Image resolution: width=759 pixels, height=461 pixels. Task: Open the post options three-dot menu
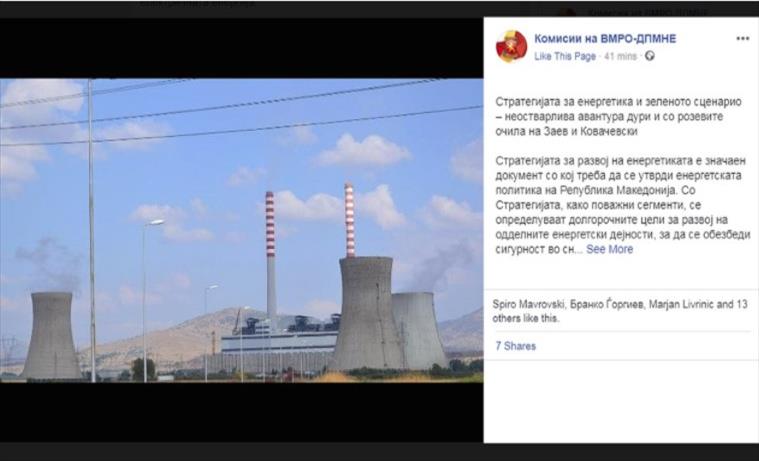(x=743, y=39)
